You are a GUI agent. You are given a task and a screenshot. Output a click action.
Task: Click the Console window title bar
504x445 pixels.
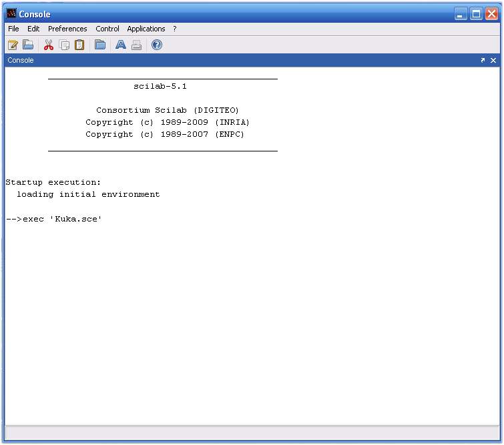pos(234,14)
